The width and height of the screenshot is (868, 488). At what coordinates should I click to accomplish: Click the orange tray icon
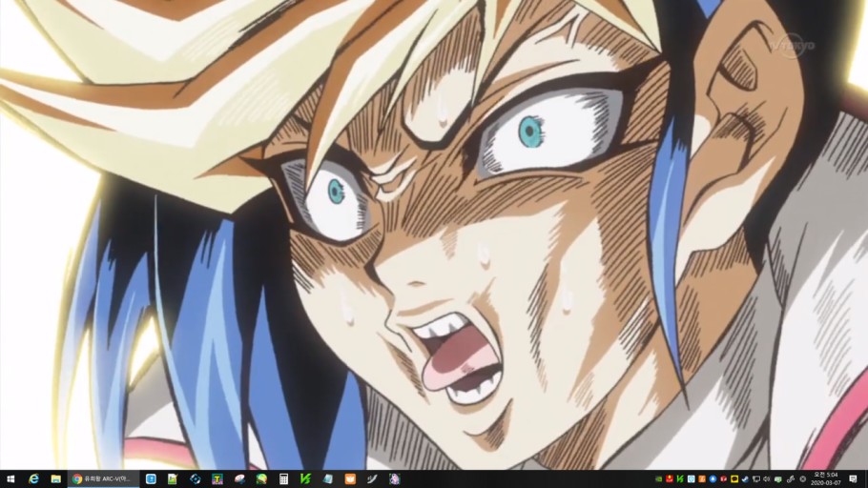point(702,479)
